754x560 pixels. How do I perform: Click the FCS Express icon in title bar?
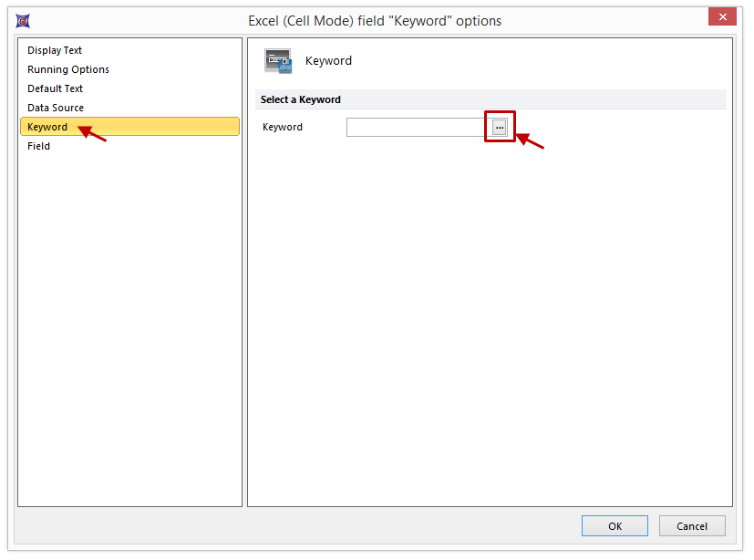[x=23, y=20]
